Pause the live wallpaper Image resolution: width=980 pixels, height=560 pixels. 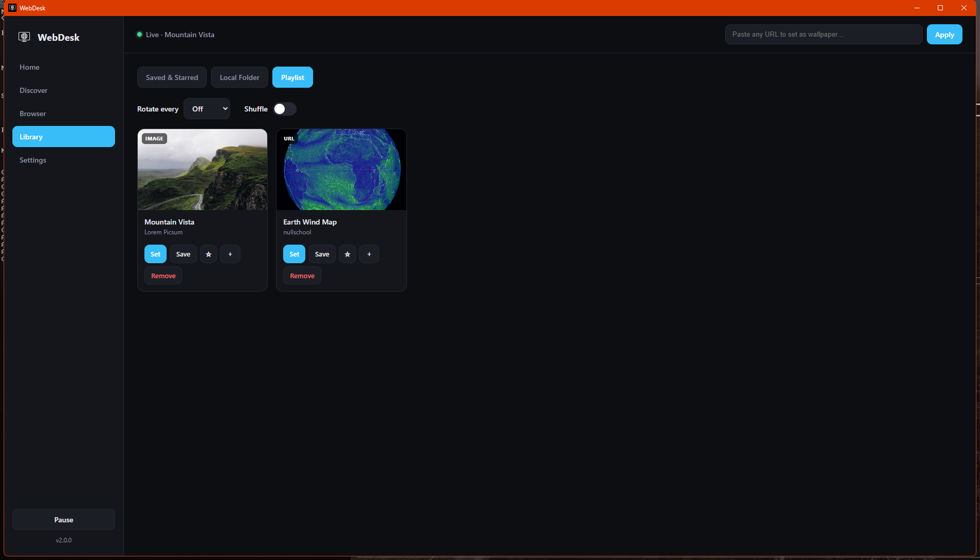click(63, 520)
